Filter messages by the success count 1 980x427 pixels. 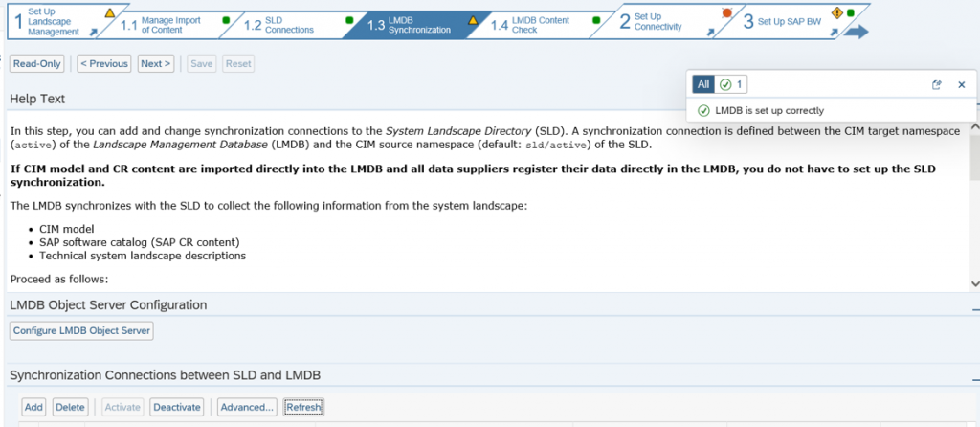pyautogui.click(x=730, y=84)
